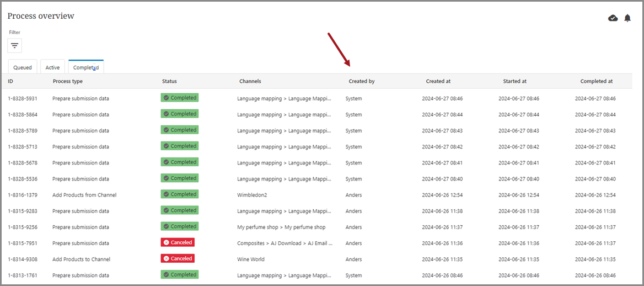The width and height of the screenshot is (644, 286).
Task: Switch to the Active tab
Action: pos(52,67)
